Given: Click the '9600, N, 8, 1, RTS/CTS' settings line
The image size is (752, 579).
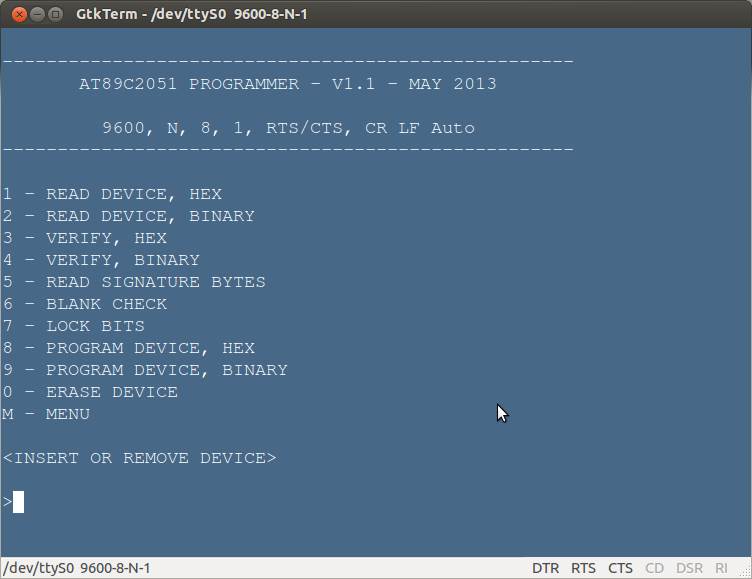Looking at the screenshot, I should (288, 128).
